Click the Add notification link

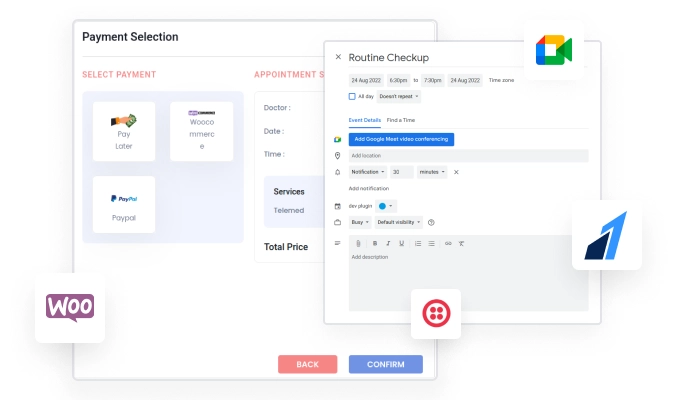point(369,188)
